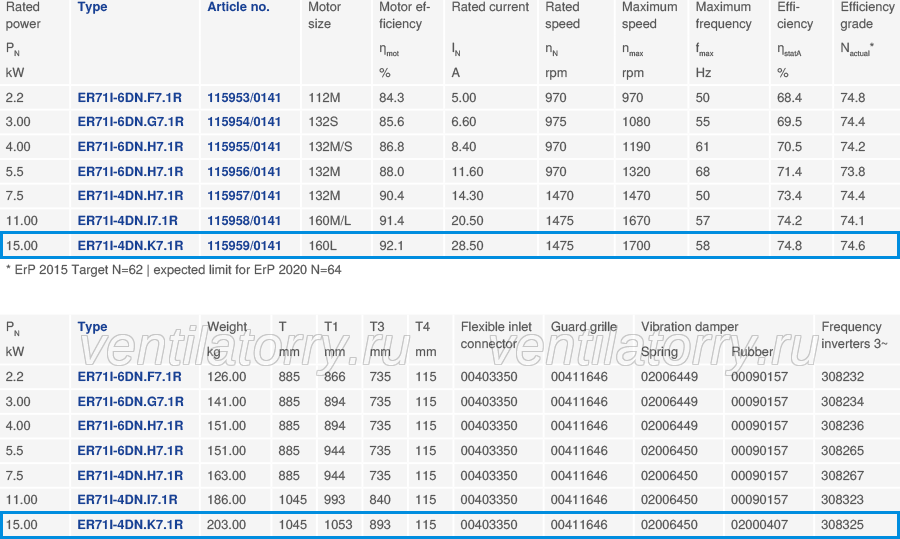The width and height of the screenshot is (900, 539).
Task: Open ER71I-4DN.K7.1R link in bottom table
Action: (x=130, y=525)
